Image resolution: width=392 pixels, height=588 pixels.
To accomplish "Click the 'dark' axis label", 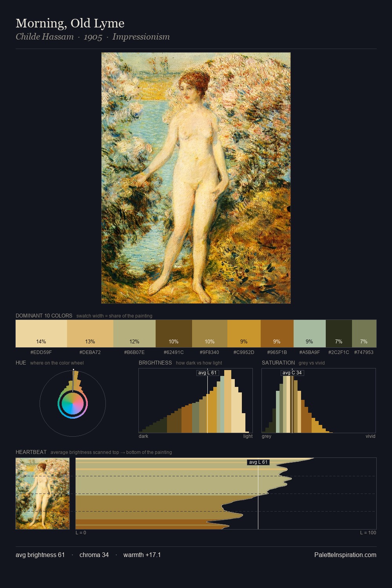I will coord(143,436).
